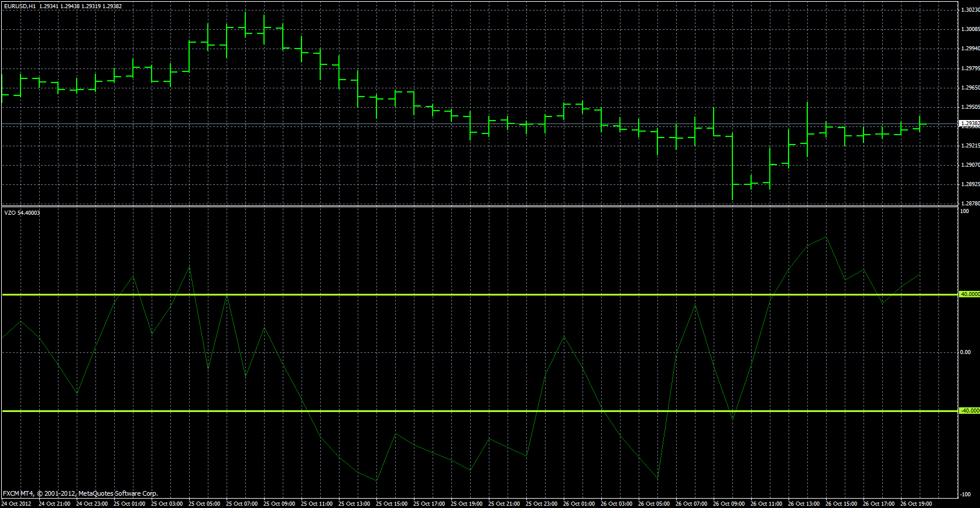Click the 25 Oct 19:00 time label
Viewport: 980px width, 508px height.
[467, 504]
